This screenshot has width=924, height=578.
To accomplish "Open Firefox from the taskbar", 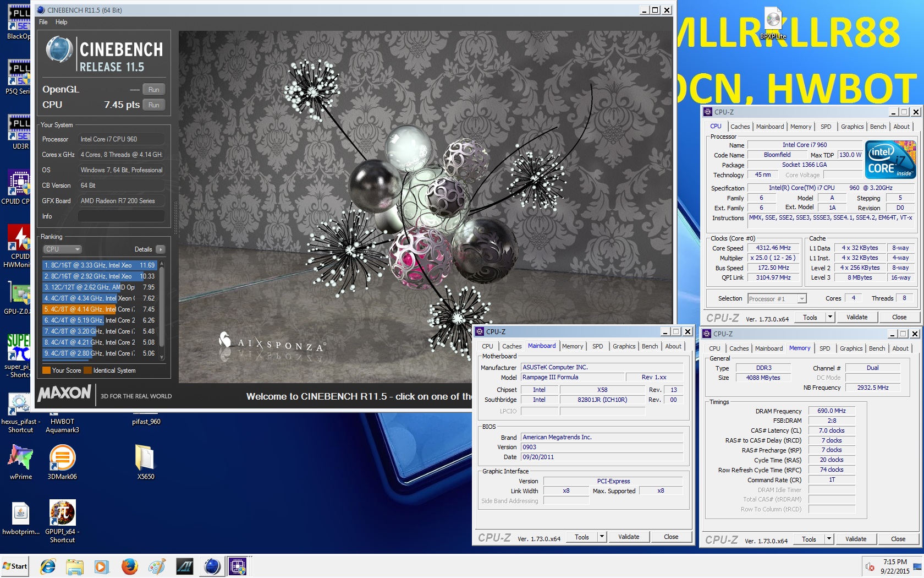I will (129, 566).
